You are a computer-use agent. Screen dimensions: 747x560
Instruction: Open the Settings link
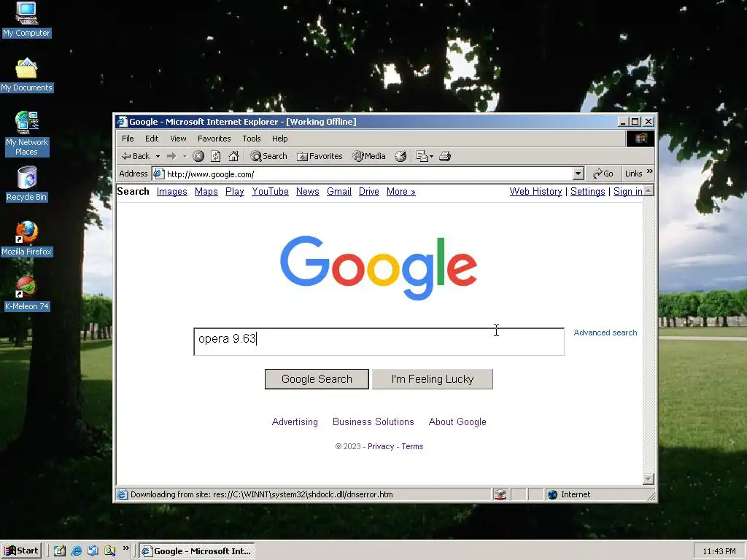588,192
